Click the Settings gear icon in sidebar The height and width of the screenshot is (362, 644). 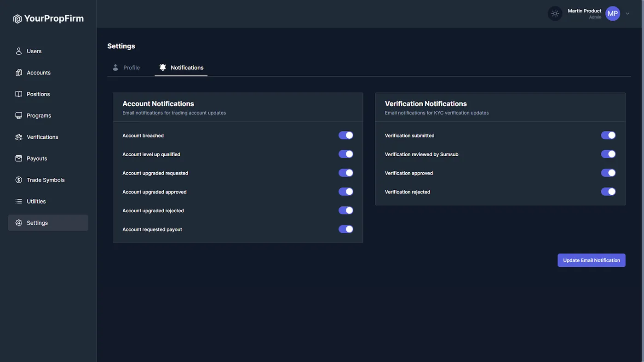[19, 223]
